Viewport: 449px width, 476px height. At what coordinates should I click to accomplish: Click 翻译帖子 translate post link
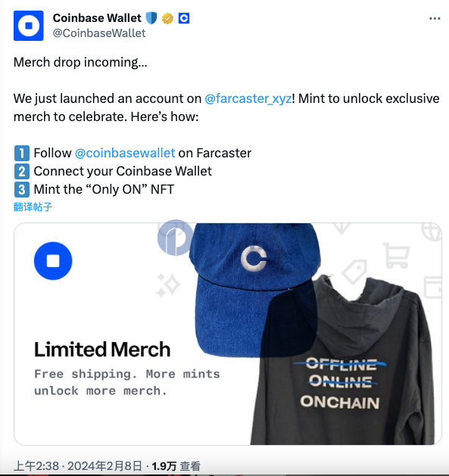point(33,207)
